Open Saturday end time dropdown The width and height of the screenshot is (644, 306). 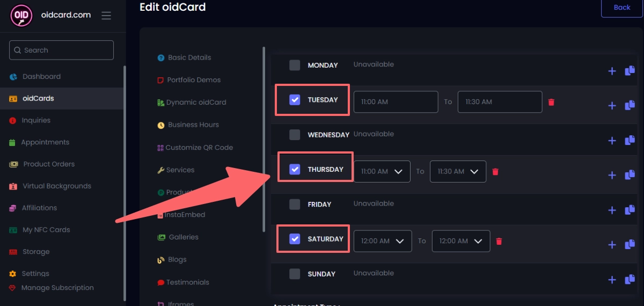pos(460,241)
